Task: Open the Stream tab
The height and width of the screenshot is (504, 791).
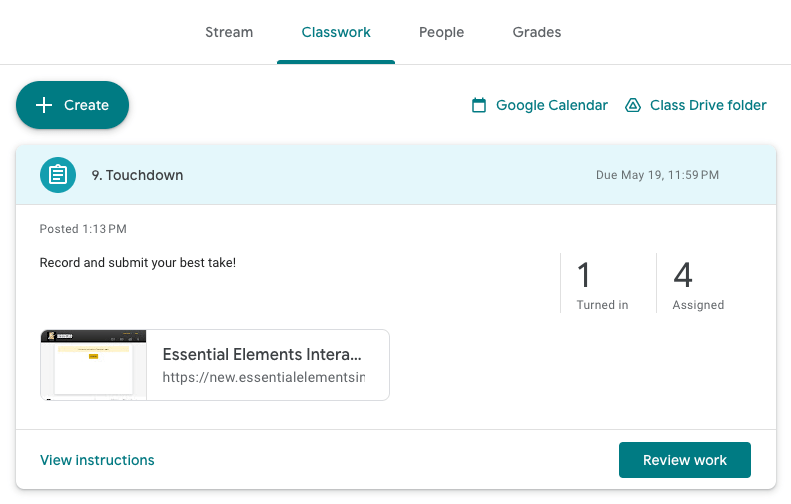Action: click(229, 32)
